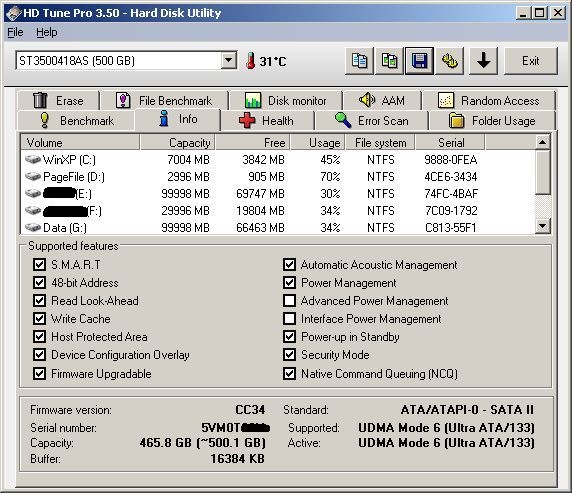Click the WinXP (C:) drive icon
This screenshot has width=572, height=493.
tap(33, 159)
